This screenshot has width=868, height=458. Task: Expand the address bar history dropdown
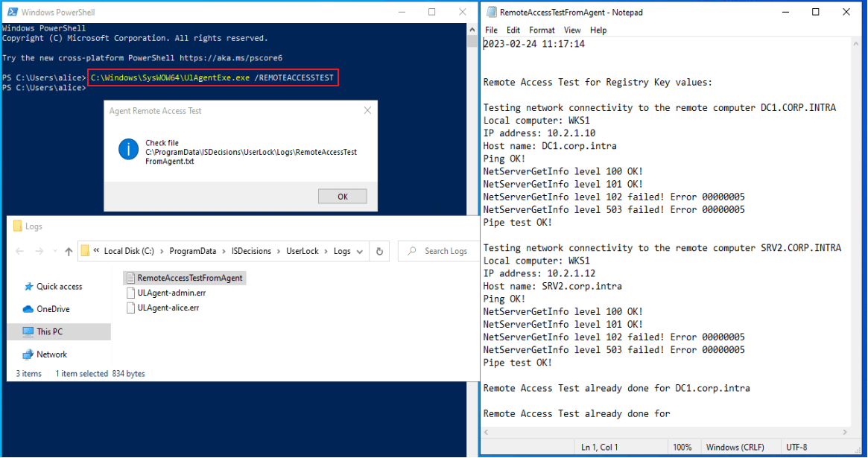[x=360, y=252]
